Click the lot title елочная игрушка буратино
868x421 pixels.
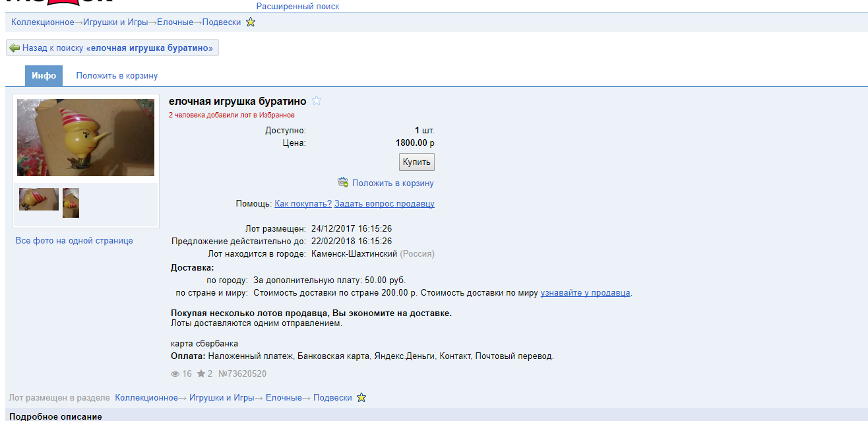(x=237, y=101)
